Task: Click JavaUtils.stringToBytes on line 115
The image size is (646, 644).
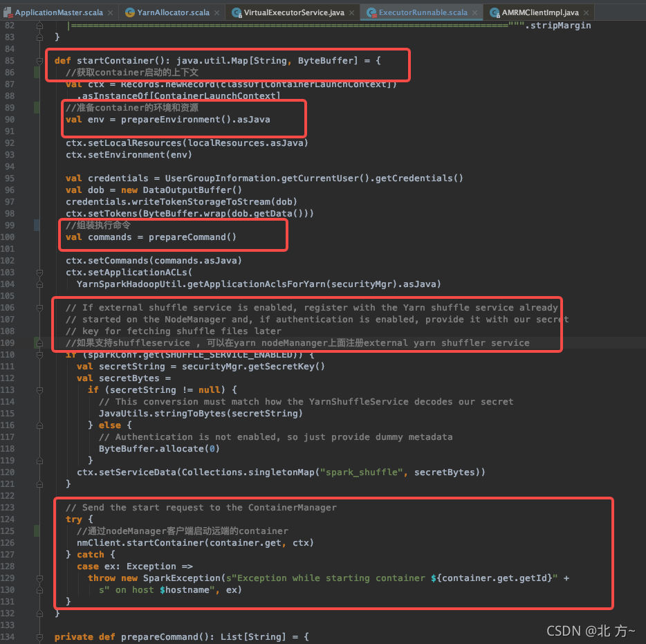Action: 163,413
